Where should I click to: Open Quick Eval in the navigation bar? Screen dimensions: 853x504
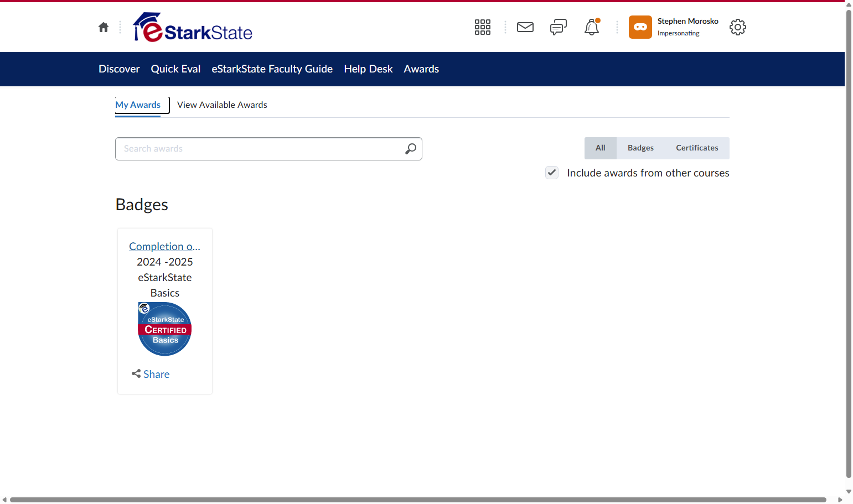175,69
